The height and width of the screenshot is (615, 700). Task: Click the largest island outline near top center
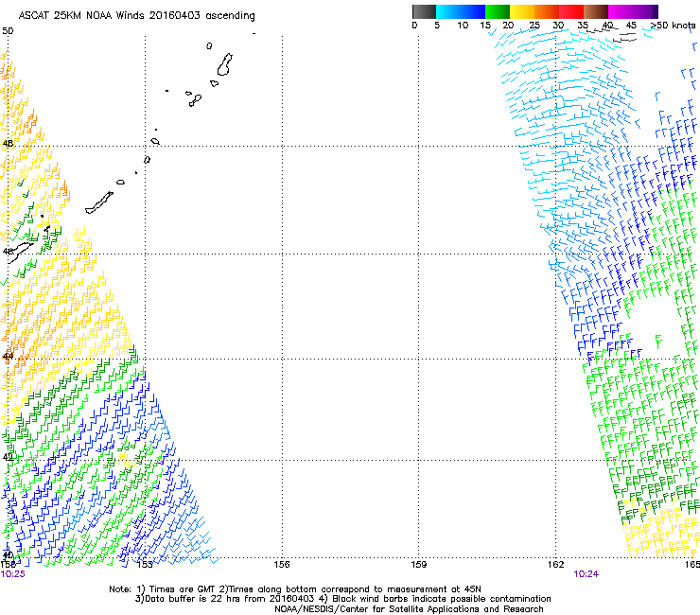224,64
